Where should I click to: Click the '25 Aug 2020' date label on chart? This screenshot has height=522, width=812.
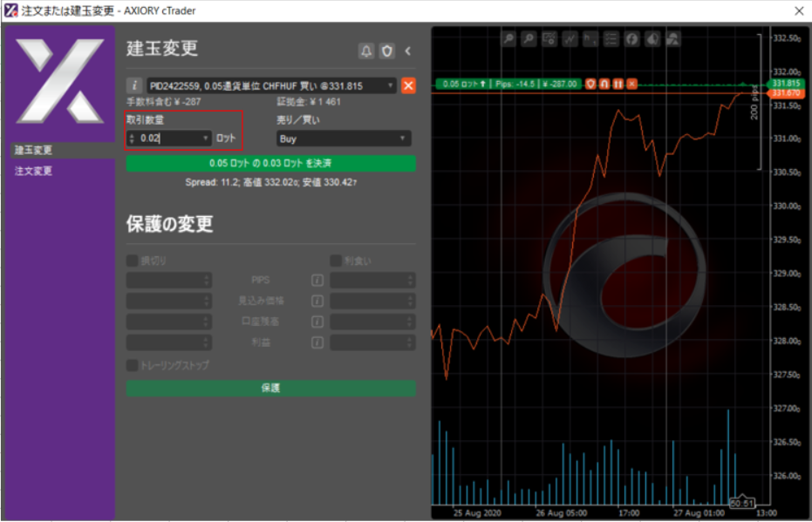click(477, 512)
